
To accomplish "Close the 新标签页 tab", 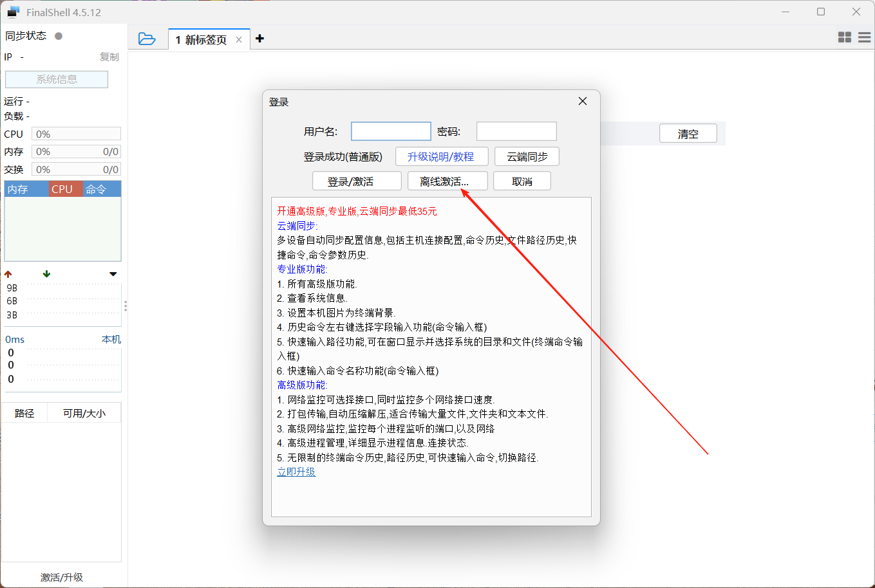I will [239, 40].
